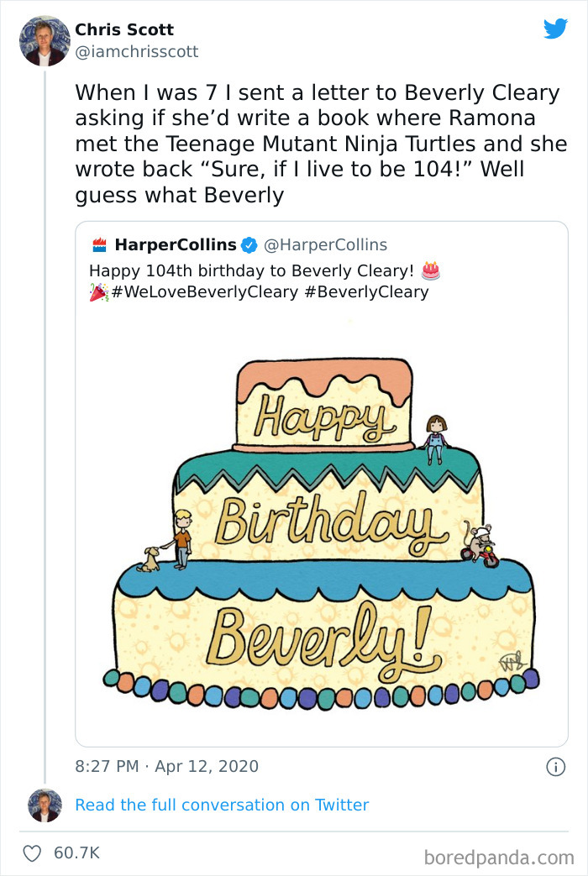Open the @iamchrisscott handle

pyautogui.click(x=137, y=51)
